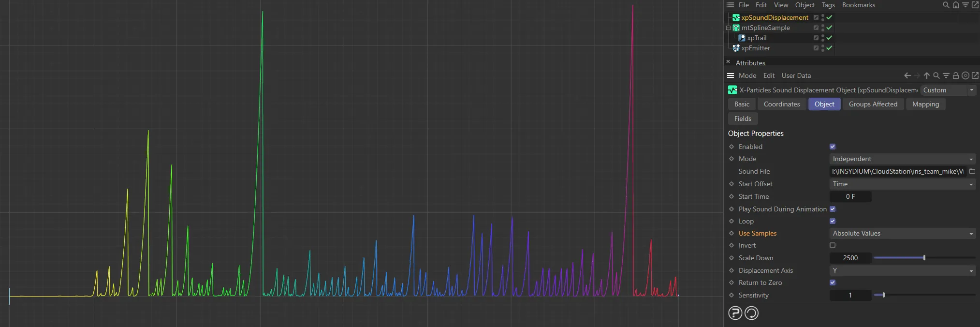This screenshot has width=980, height=327.
Task: Open the Object Manager File menu
Action: click(744, 5)
